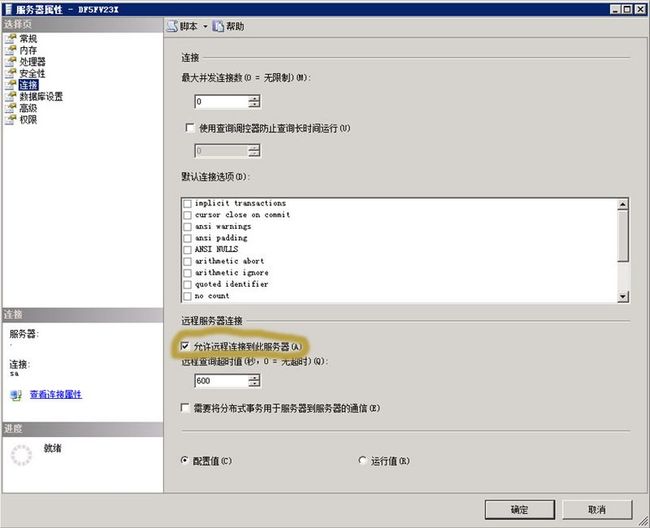Click the 帮助 toolbar label
The image size is (650, 528).
[x=235, y=27]
